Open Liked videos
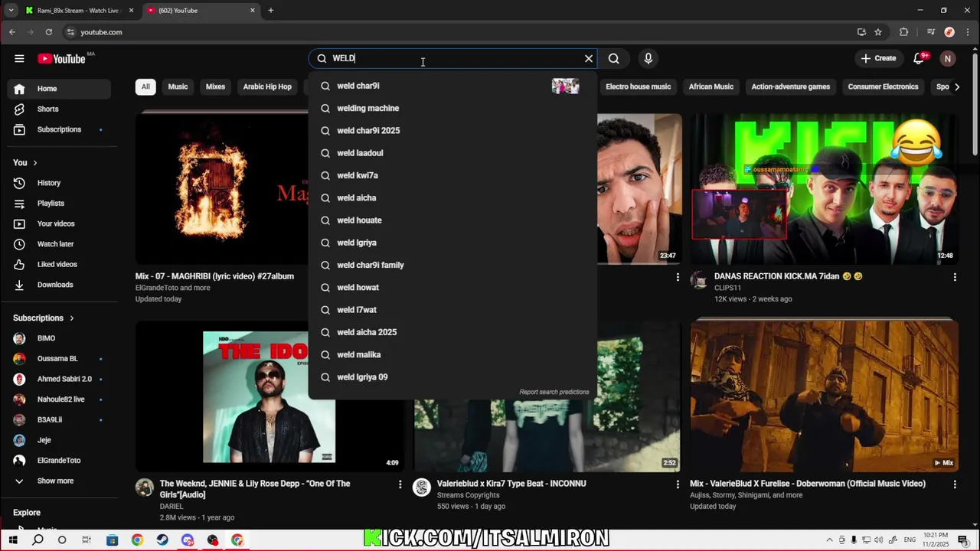Screen dimensions: 980x551 [x=60, y=265]
